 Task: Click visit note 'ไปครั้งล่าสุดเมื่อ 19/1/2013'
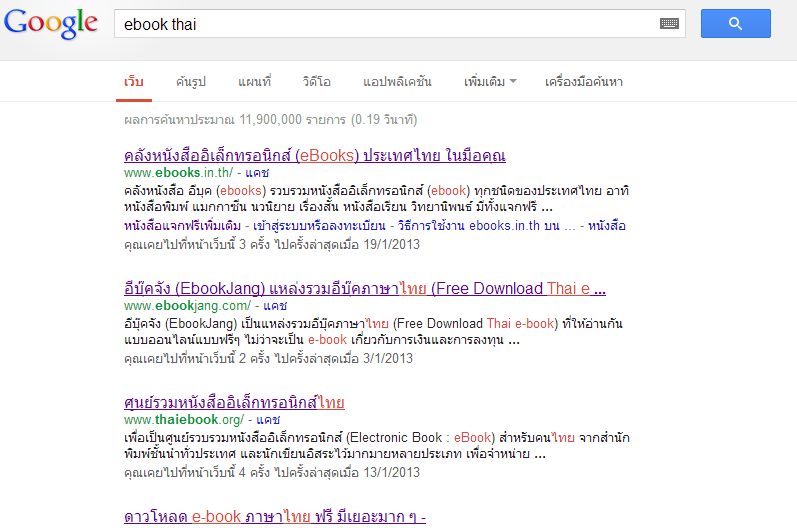tap(347, 244)
